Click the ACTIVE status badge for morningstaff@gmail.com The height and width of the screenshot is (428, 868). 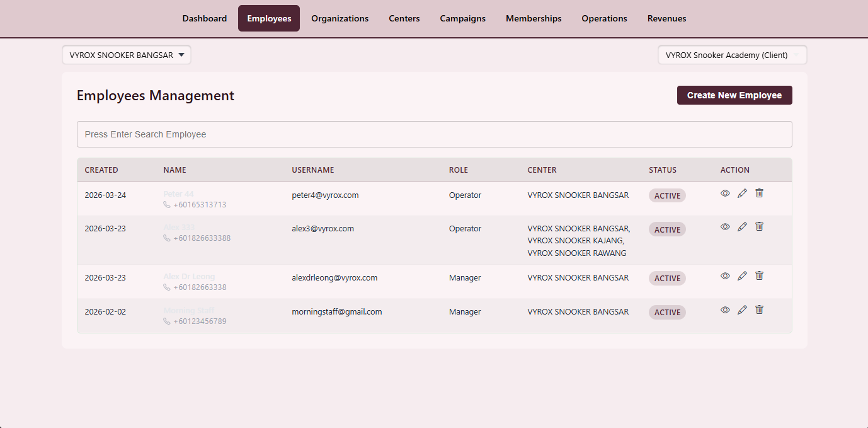click(x=667, y=312)
